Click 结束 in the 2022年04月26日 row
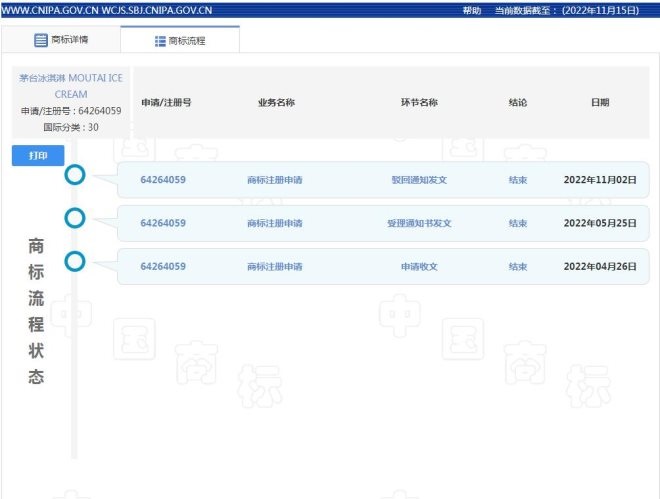The width and height of the screenshot is (660, 499). pos(517,267)
